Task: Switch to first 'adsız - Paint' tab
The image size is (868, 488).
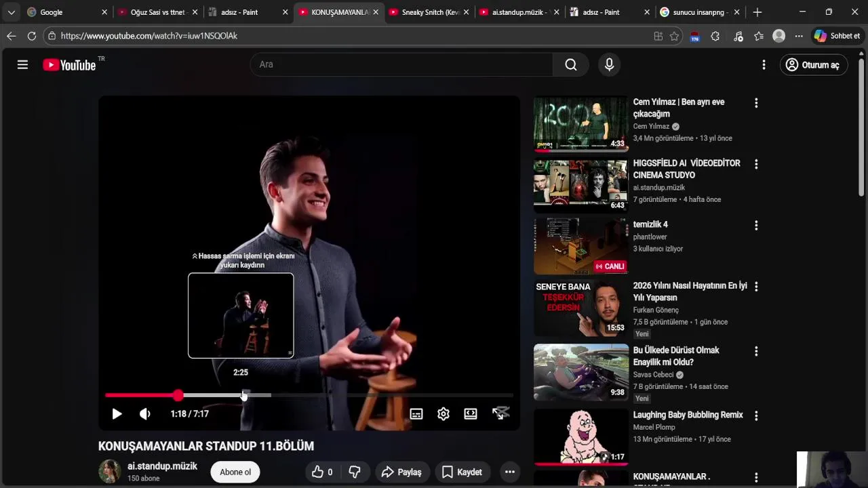Action: coord(248,12)
